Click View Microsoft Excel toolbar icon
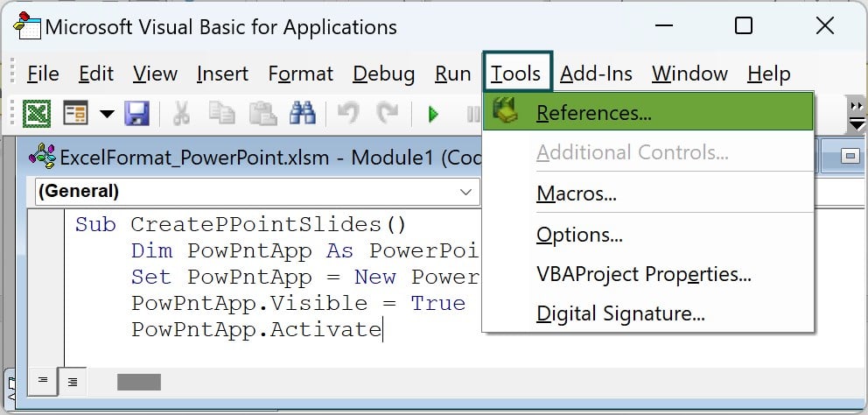The image size is (868, 415). [37, 114]
